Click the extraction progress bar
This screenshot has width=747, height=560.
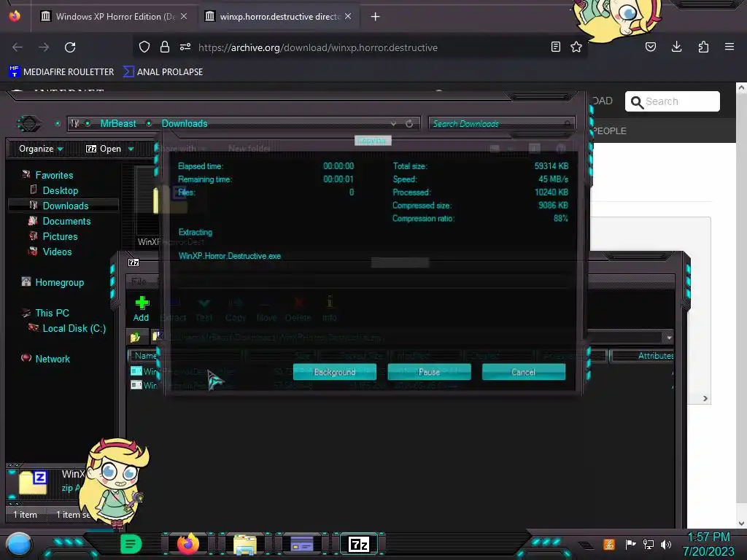point(371,281)
